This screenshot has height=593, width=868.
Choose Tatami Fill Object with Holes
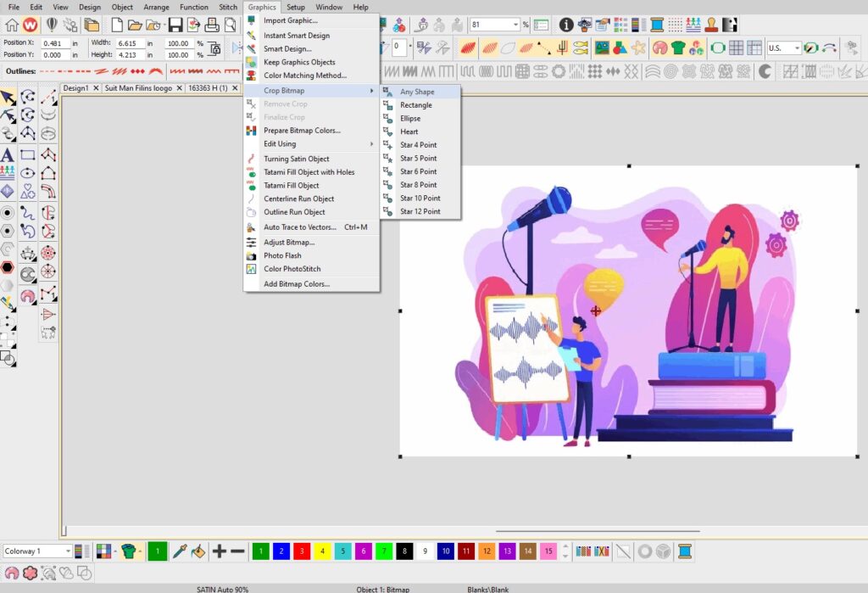[x=312, y=172]
